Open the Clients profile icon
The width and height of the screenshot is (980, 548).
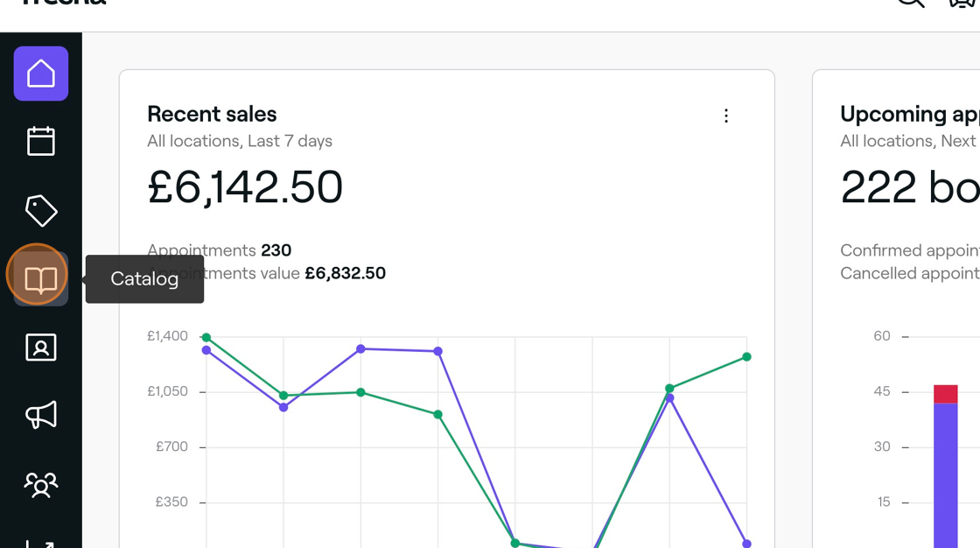[x=40, y=348]
